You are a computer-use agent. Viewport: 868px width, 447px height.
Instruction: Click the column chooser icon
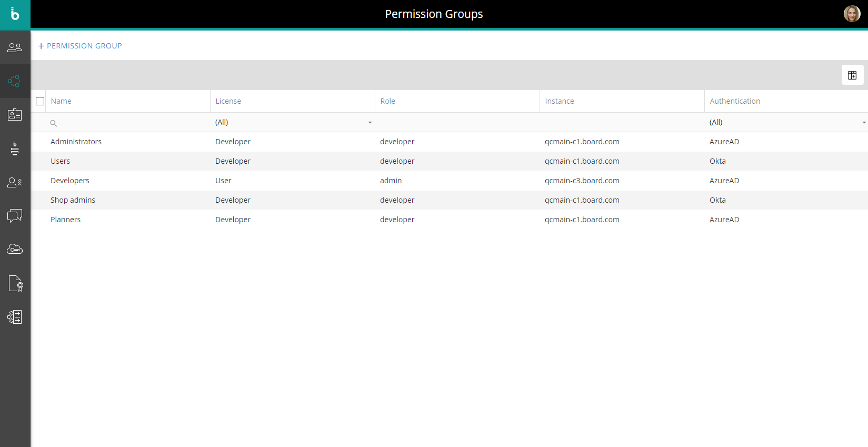852,75
